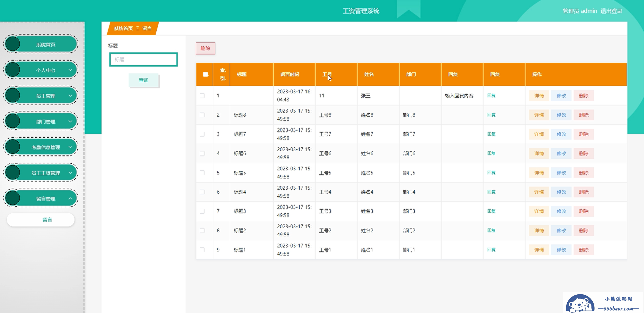Check the box for row with 张三
The height and width of the screenshot is (313, 644).
click(202, 96)
